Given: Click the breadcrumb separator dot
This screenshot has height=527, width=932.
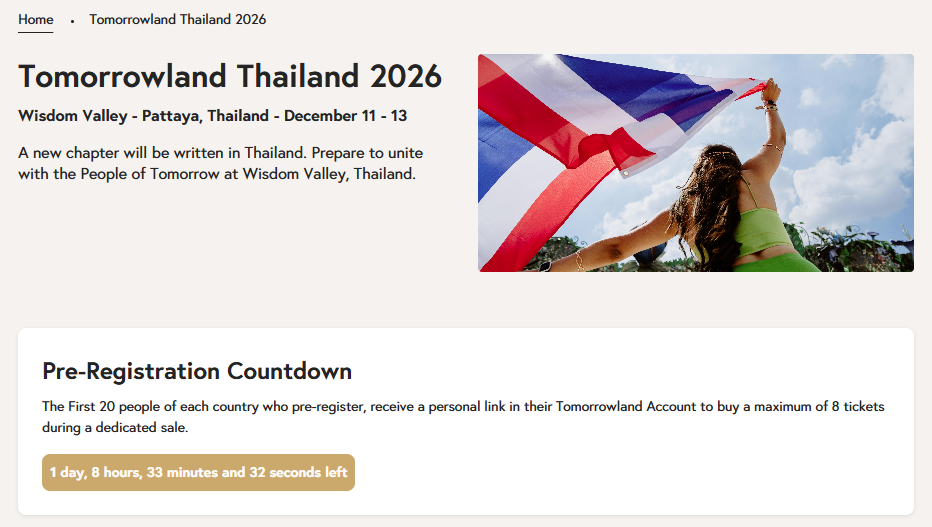Looking at the screenshot, I should click(x=72, y=21).
